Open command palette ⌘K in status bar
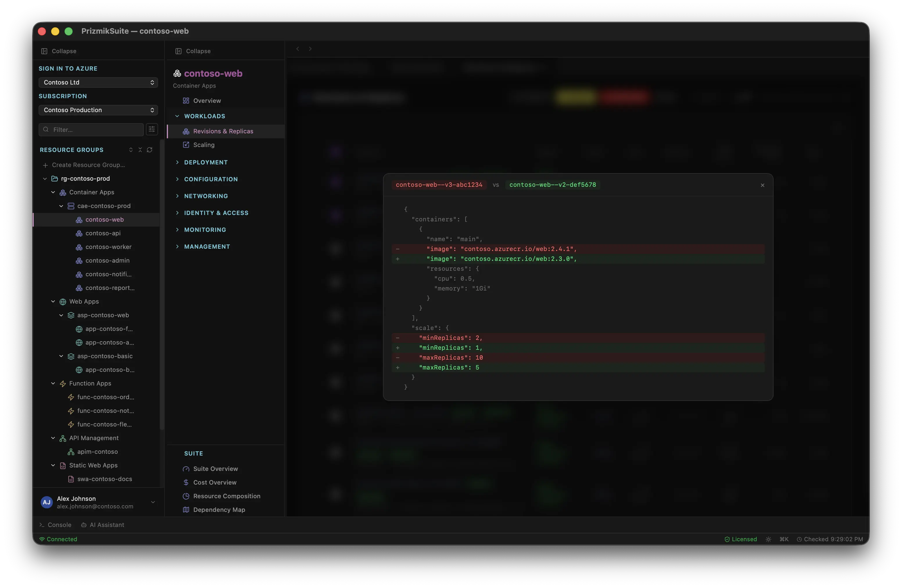The height and width of the screenshot is (588, 902). pyautogui.click(x=784, y=539)
